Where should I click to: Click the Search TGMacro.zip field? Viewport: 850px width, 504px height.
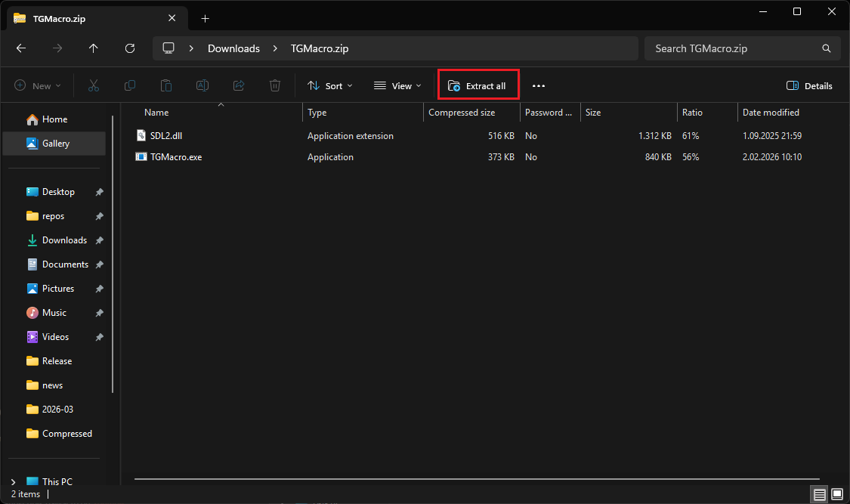pyautogui.click(x=733, y=48)
